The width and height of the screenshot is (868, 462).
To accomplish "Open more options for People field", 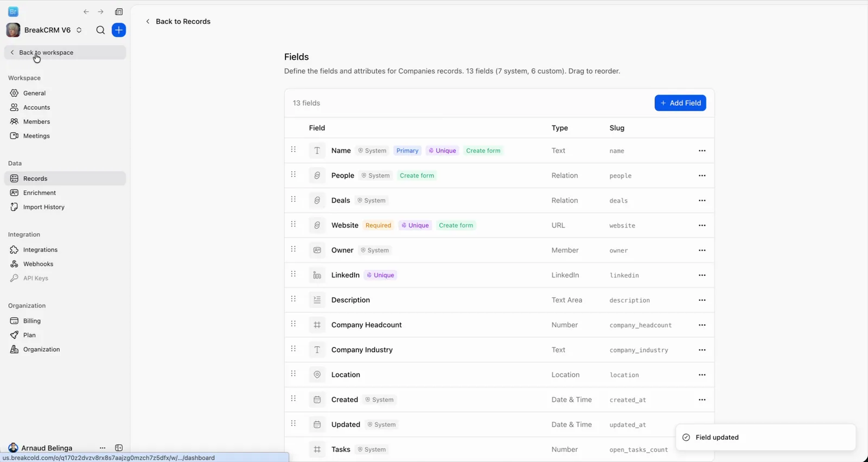I will tap(702, 176).
